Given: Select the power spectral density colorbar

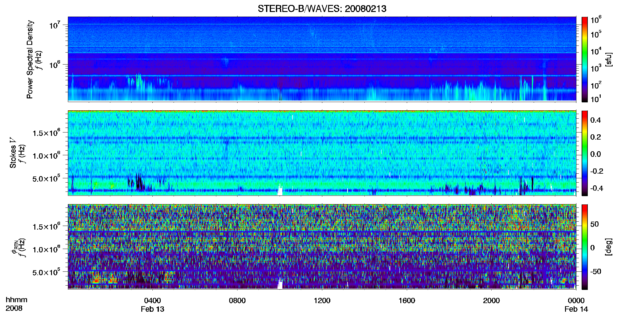Looking at the screenshot, I should click(585, 59).
